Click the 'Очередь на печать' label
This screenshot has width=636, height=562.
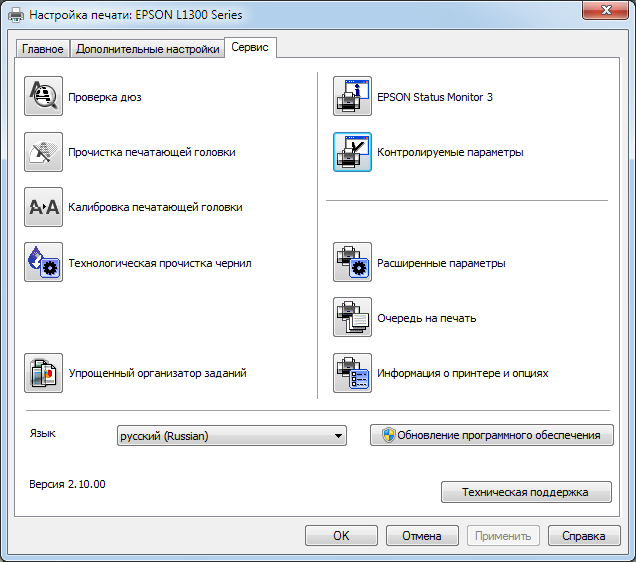pyautogui.click(x=427, y=318)
